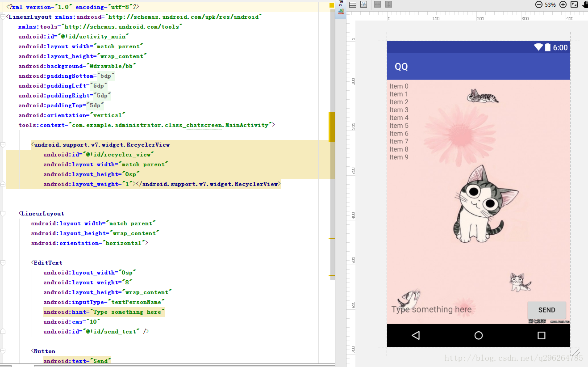Select "Item 2" in the preview list
Viewport: 588px width, 367px height.
[x=399, y=102]
